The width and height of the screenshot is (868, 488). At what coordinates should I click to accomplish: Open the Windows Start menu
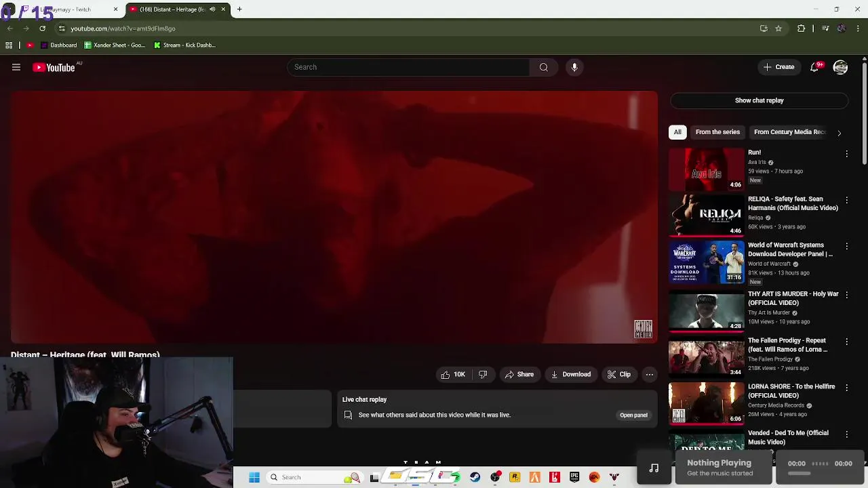(254, 477)
